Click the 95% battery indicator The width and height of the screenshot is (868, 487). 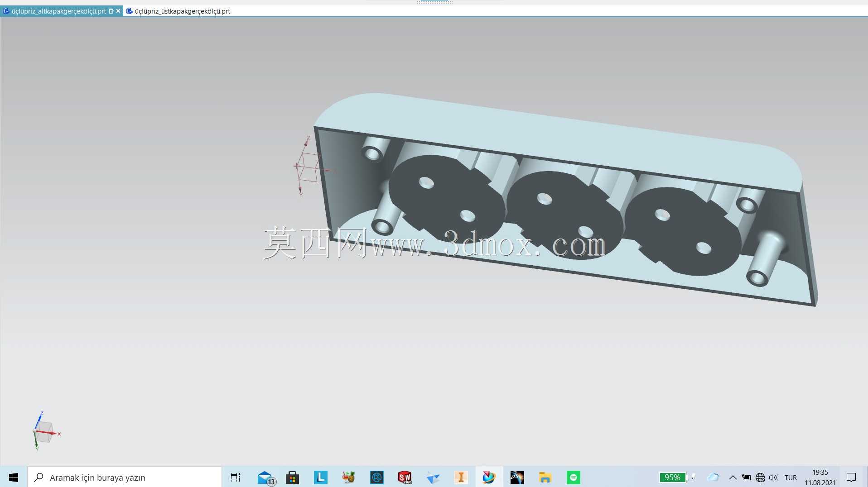(672, 477)
